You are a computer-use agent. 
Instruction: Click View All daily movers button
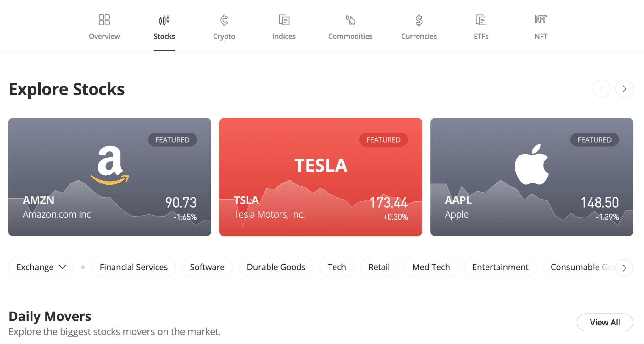pos(605,322)
